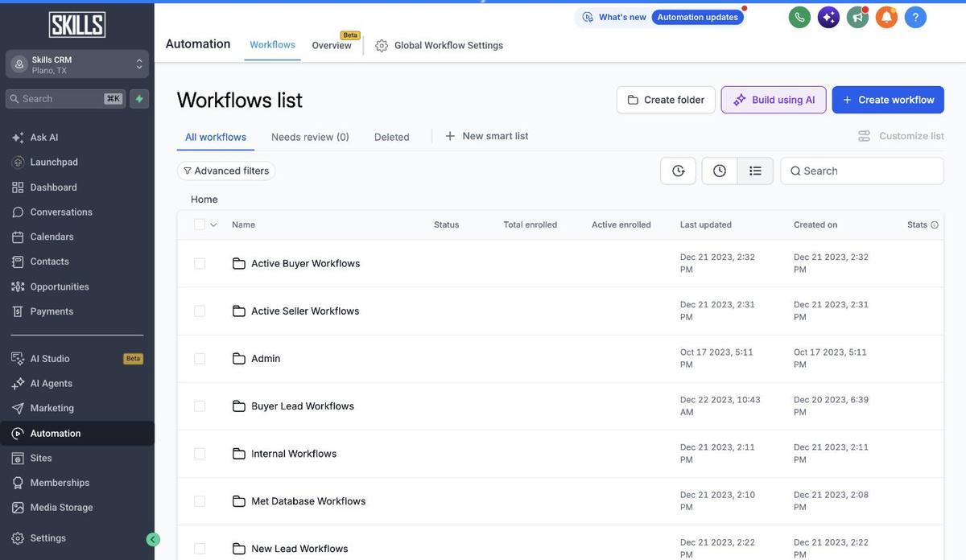The height and width of the screenshot is (560, 966).
Task: Click the Build using AI button
Action: click(774, 100)
